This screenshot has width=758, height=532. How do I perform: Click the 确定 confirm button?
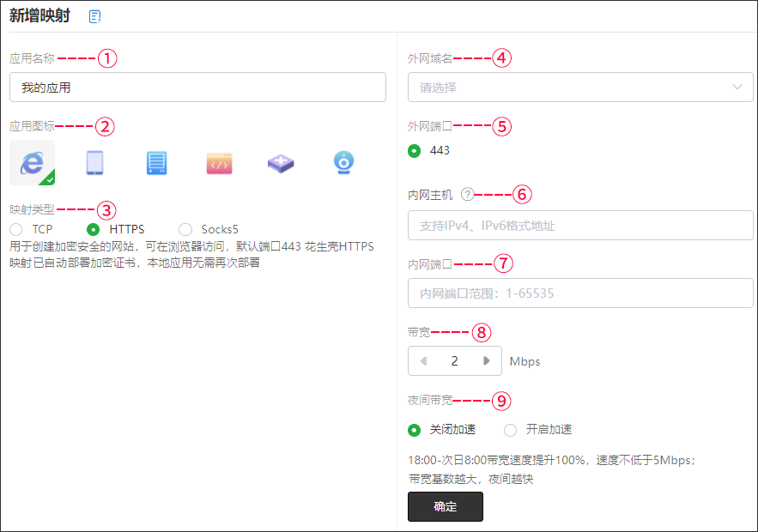coord(445,506)
